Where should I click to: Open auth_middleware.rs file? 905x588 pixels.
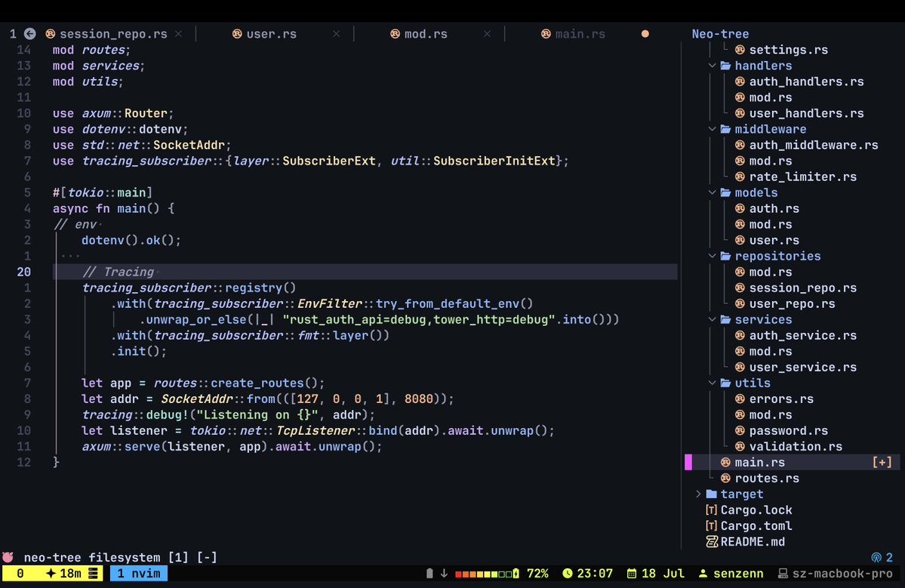tap(814, 146)
